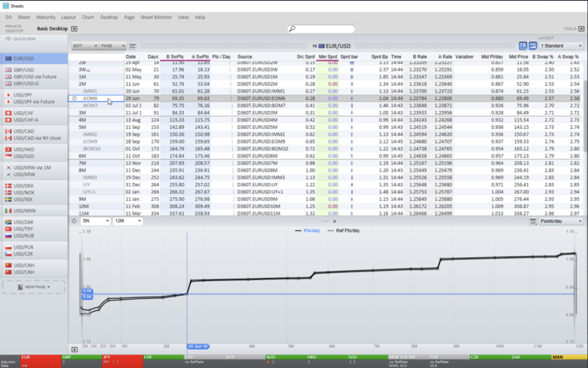Open the Points/day chart dropdown
Screen dimensions: 588x368
[x=561, y=221]
